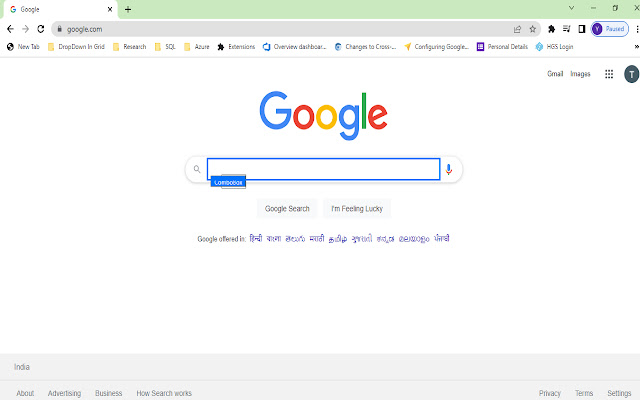Image resolution: width=640 pixels, height=400 pixels.
Task: Show more bookmarks with double chevron
Action: [x=636, y=47]
